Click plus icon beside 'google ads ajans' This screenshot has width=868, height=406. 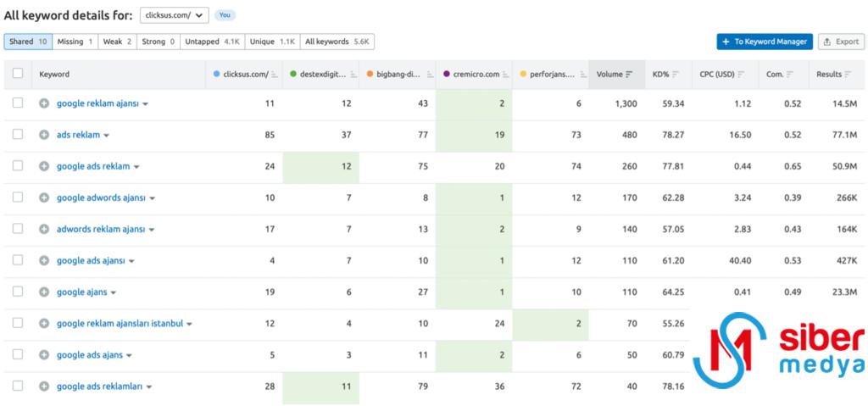tap(44, 355)
